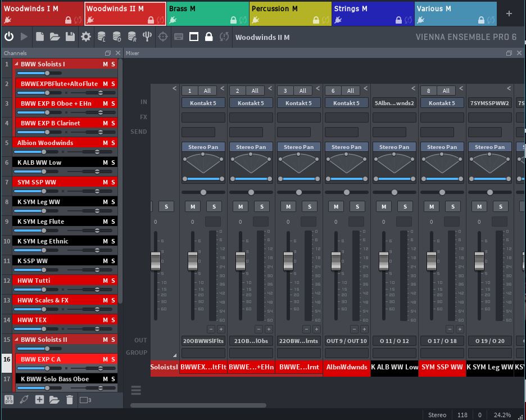526x420 pixels.
Task: Open output dropdown 20OBWWSlFlts
Action: [203, 341]
